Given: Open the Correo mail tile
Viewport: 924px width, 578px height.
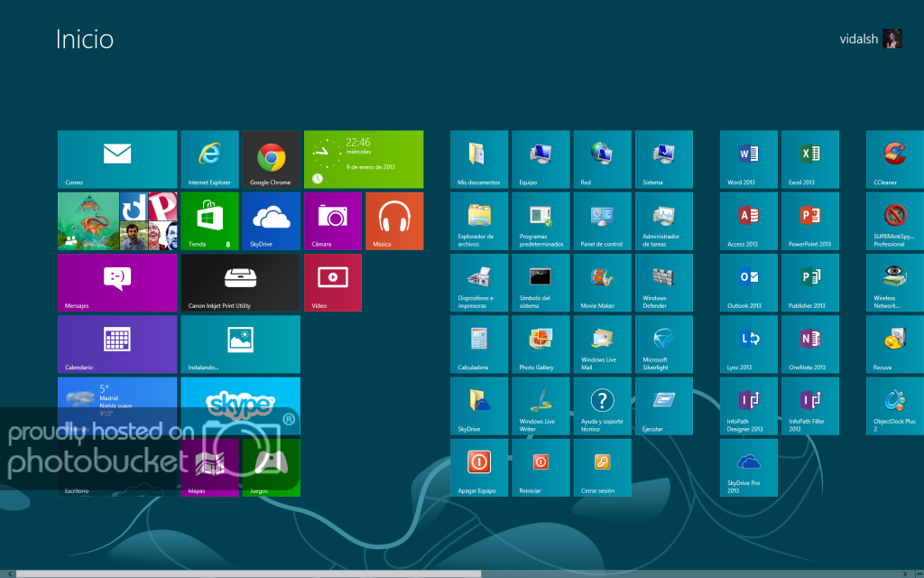Looking at the screenshot, I should [x=117, y=160].
